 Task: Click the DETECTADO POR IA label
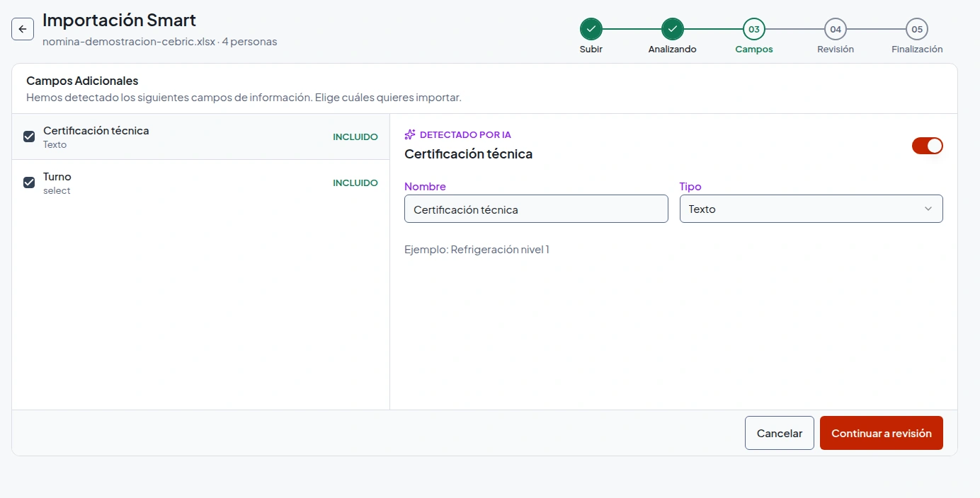(x=465, y=134)
